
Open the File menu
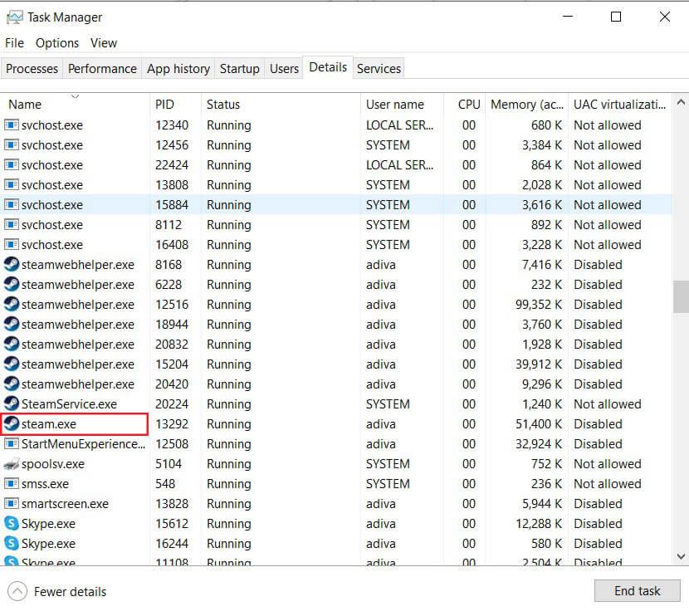pyautogui.click(x=15, y=43)
